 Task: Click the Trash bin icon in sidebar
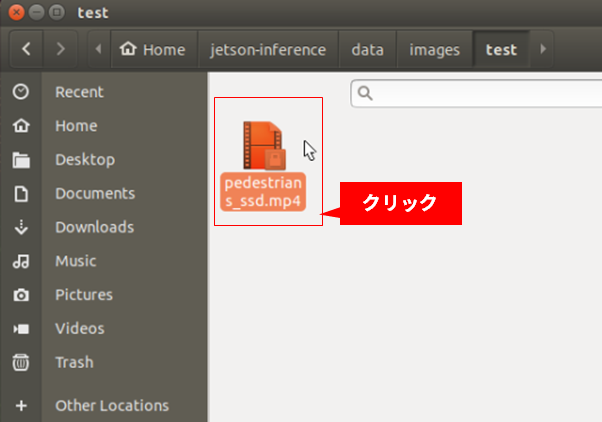click(21, 362)
